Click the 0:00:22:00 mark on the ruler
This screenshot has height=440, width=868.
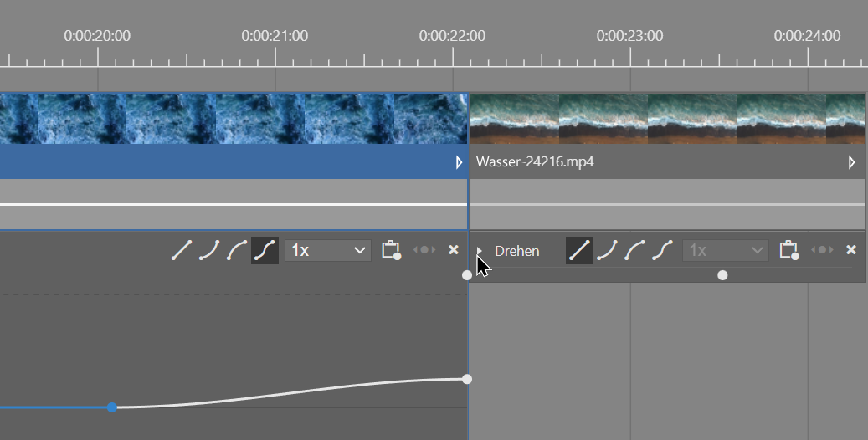coord(452,36)
